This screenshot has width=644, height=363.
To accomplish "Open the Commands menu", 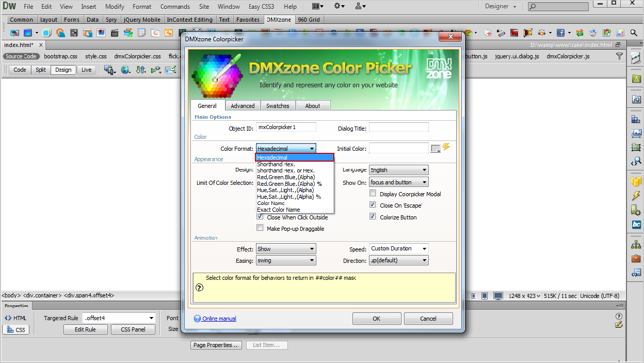I will point(175,7).
